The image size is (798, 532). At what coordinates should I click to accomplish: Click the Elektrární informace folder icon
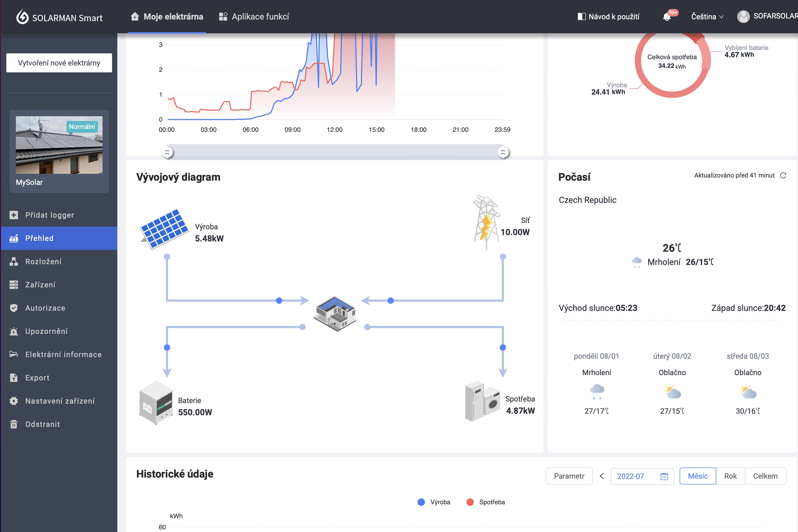(x=13, y=354)
